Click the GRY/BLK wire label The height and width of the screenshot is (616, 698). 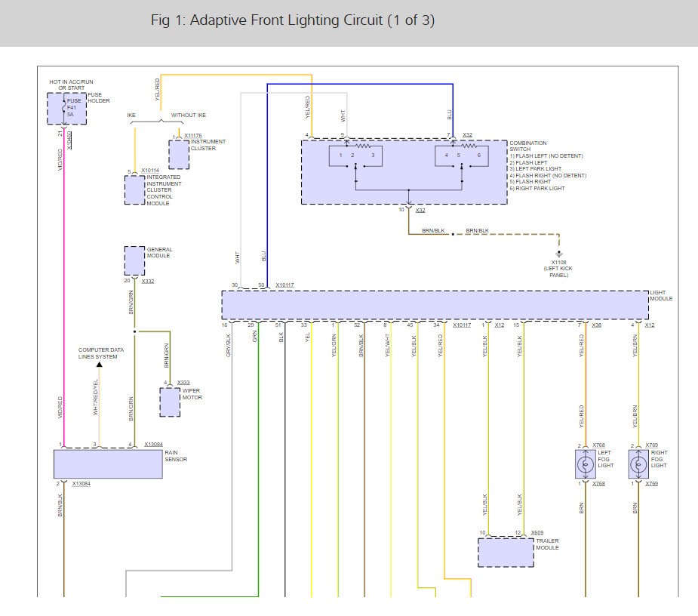coord(229,346)
